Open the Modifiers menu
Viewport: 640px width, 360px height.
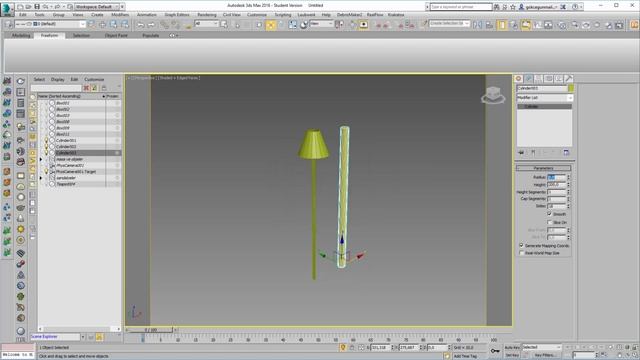pos(120,15)
